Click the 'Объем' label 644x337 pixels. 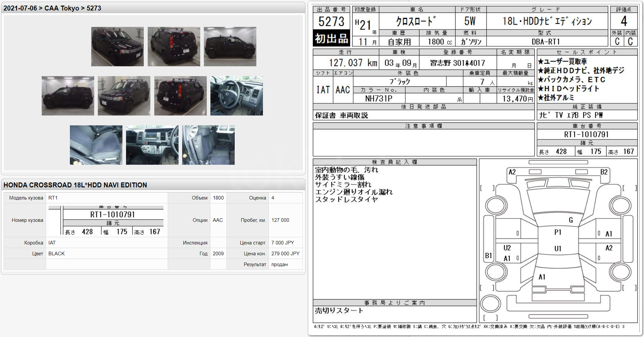click(x=200, y=198)
